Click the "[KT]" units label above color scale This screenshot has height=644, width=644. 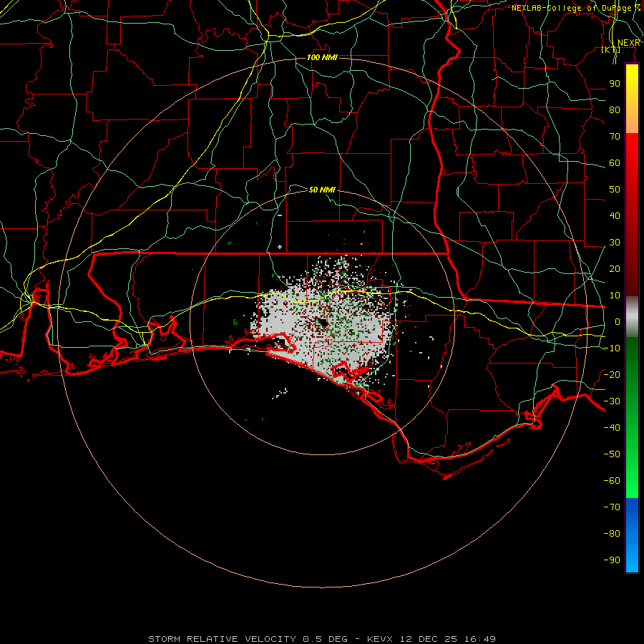[611, 50]
